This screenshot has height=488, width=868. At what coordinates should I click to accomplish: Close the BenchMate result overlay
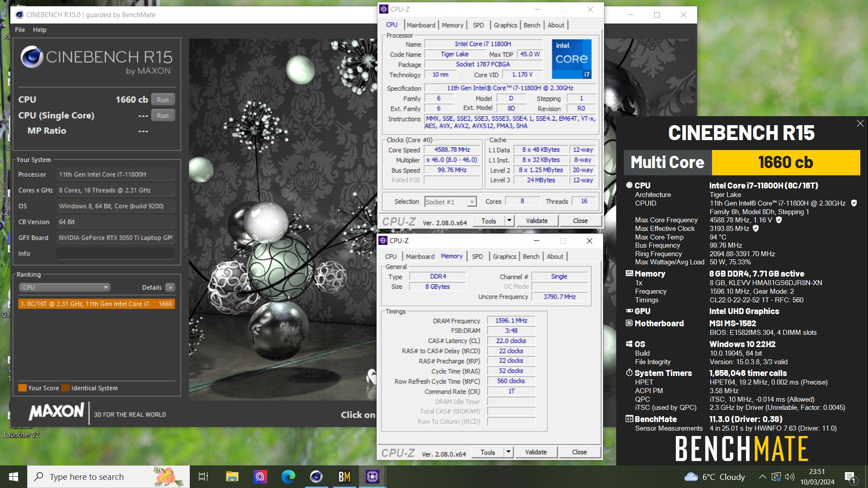860,123
